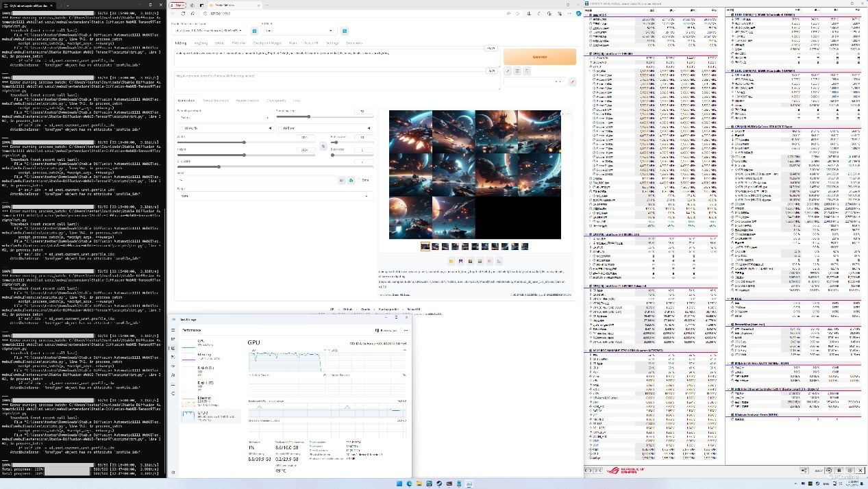Viewport: 868px width, 489px height.
Task: Open the Stable Diffusion checkpoint dropdown
Action: 209,31
